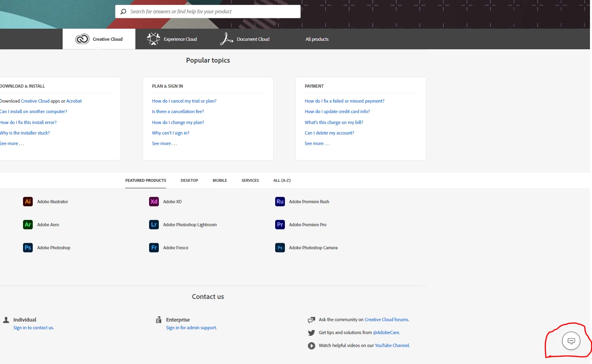This screenshot has height=364, width=592.
Task: Select the Featured Products tab
Action: click(145, 181)
